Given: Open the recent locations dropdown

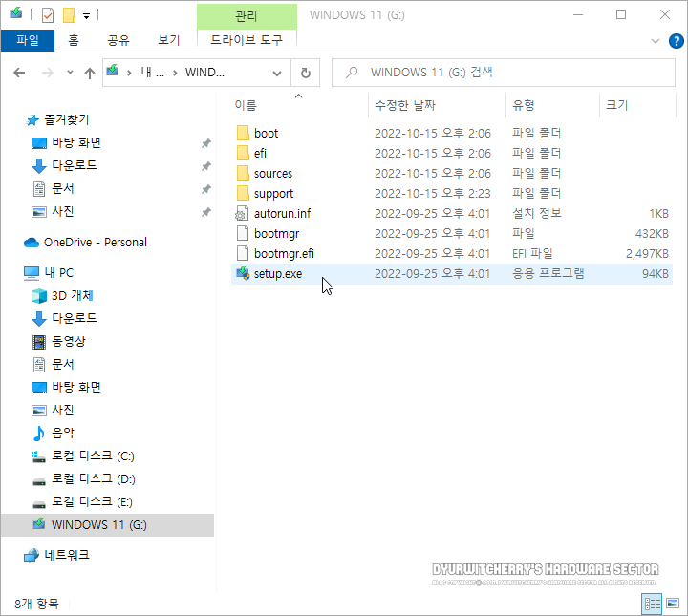Looking at the screenshot, I should pyautogui.click(x=70, y=73).
